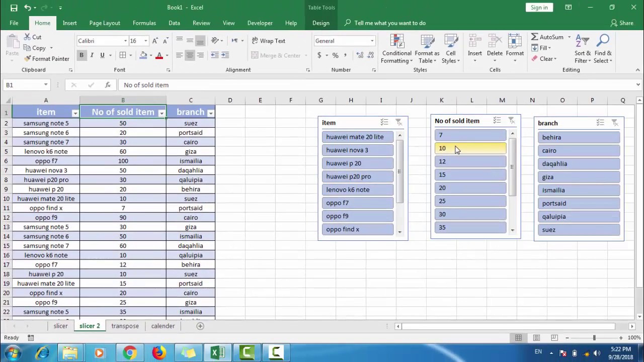Toggle italic formatting
644x362 pixels.
(92, 55)
